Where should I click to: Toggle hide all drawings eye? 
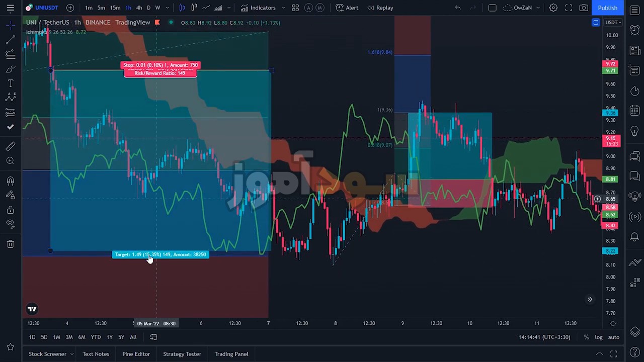click(10, 224)
